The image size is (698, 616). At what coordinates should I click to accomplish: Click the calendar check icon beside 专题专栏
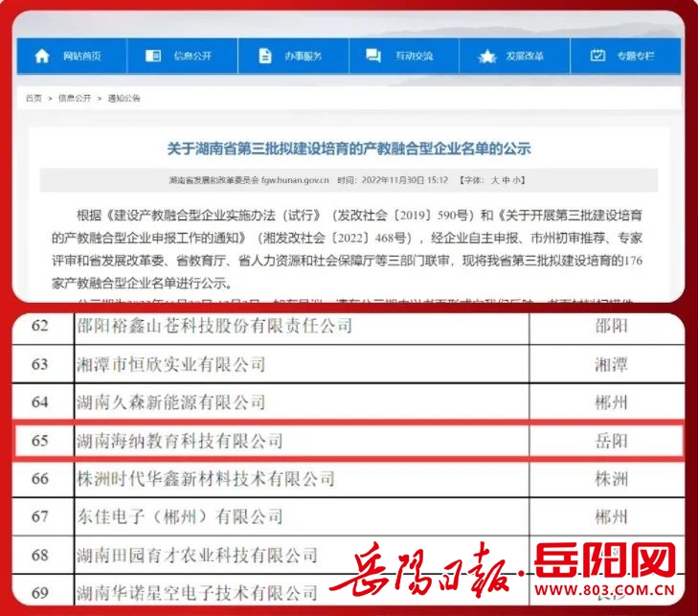click(x=597, y=56)
